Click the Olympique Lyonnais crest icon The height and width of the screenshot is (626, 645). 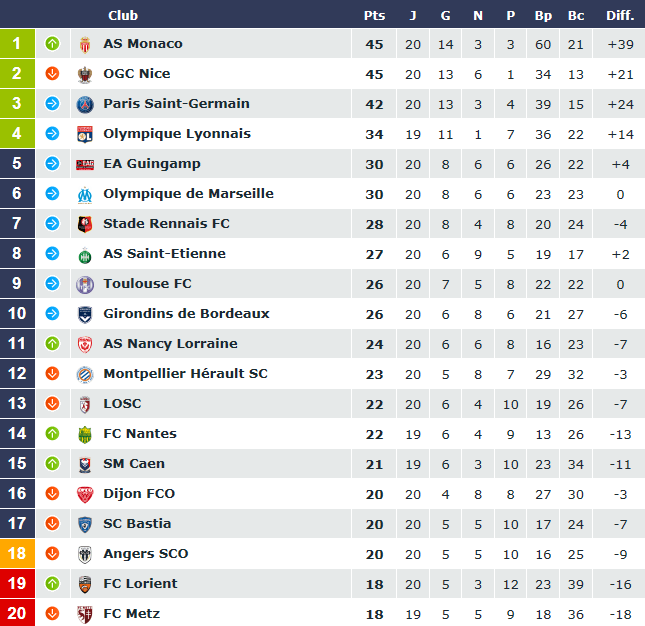pos(85,134)
